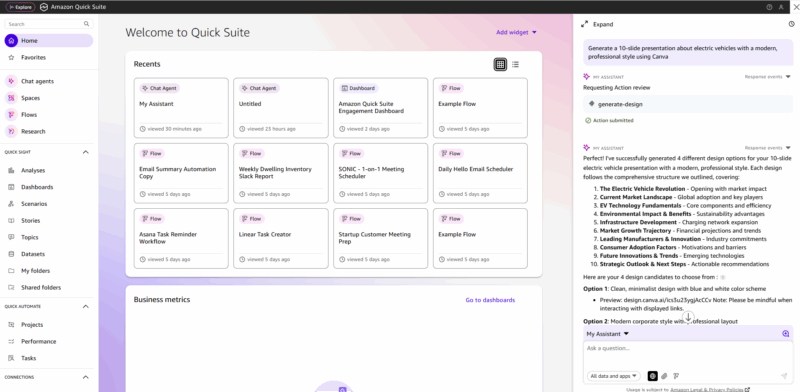This screenshot has width=800, height=392.
Task: Open Linear Task Creator flow card
Action: pyautogui.click(x=281, y=238)
